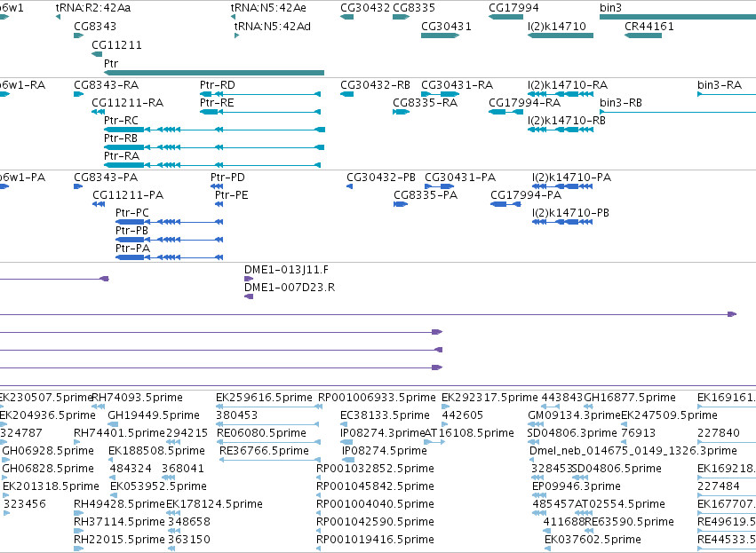Open transcript label CG8335-RA
This screenshot has height=553, width=756.
pyautogui.click(x=425, y=103)
